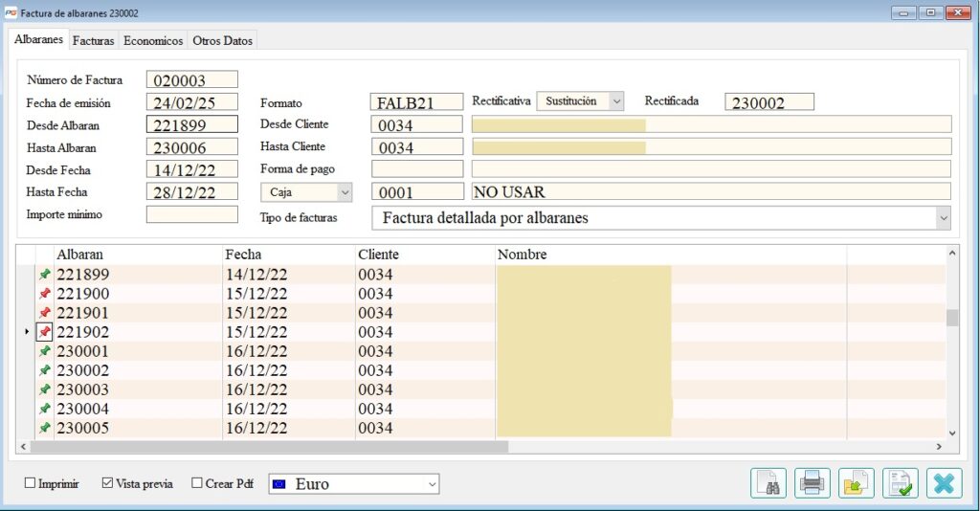Click the Rectificada field 230002
This screenshot has height=511, width=980.
[769, 102]
